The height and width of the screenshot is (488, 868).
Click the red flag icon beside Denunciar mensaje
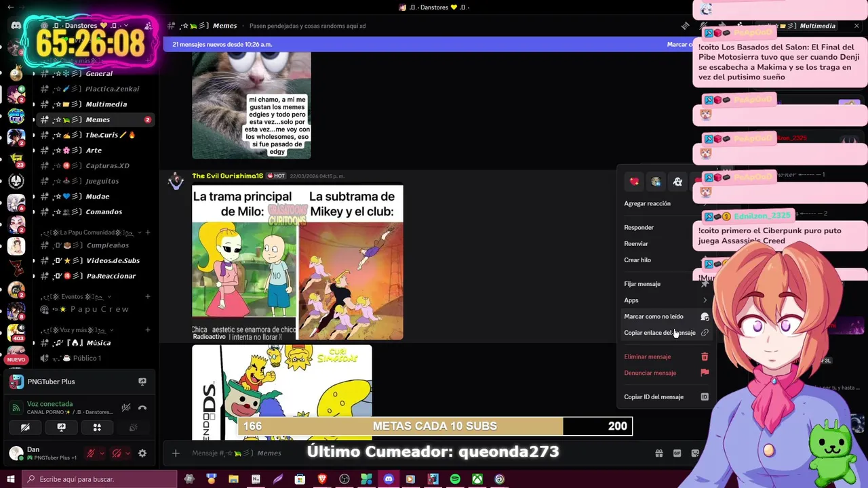(705, 373)
